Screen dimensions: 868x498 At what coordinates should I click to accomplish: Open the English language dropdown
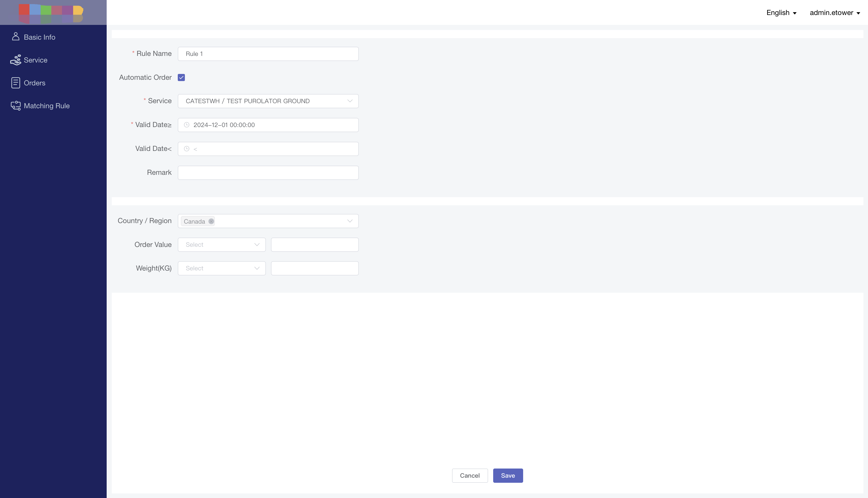coord(781,13)
